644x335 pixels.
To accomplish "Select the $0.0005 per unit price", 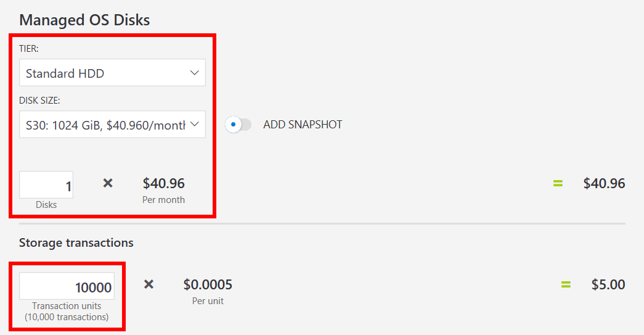I will [x=208, y=284].
